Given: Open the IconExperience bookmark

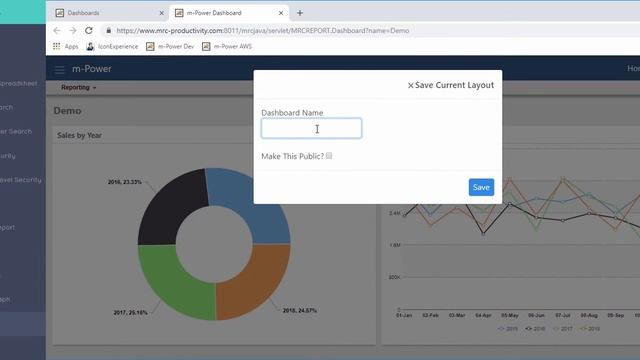Looking at the screenshot, I should click(x=112, y=47).
